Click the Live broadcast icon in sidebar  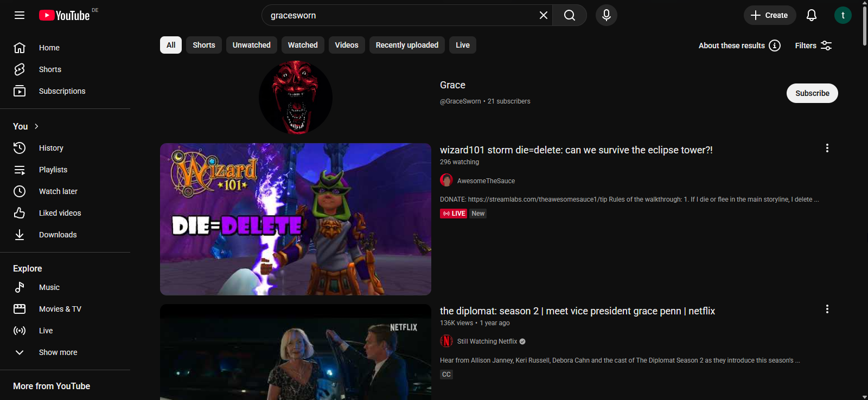pos(20,331)
